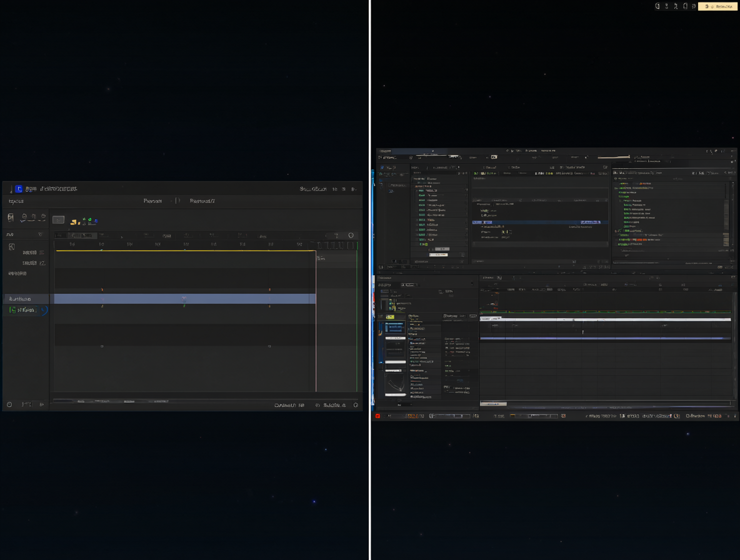Screen dimensions: 740x560
Task: Select the purple clip bar in right window timeline
Action: [x=606, y=337]
